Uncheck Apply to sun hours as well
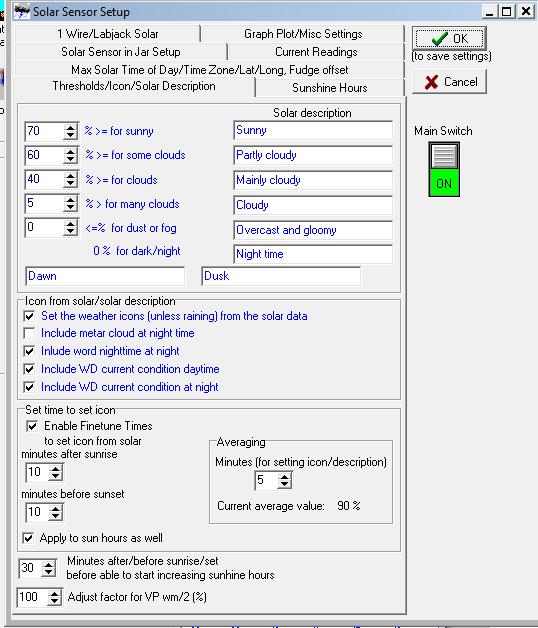Screen dimensions: 538x628 coord(28,538)
